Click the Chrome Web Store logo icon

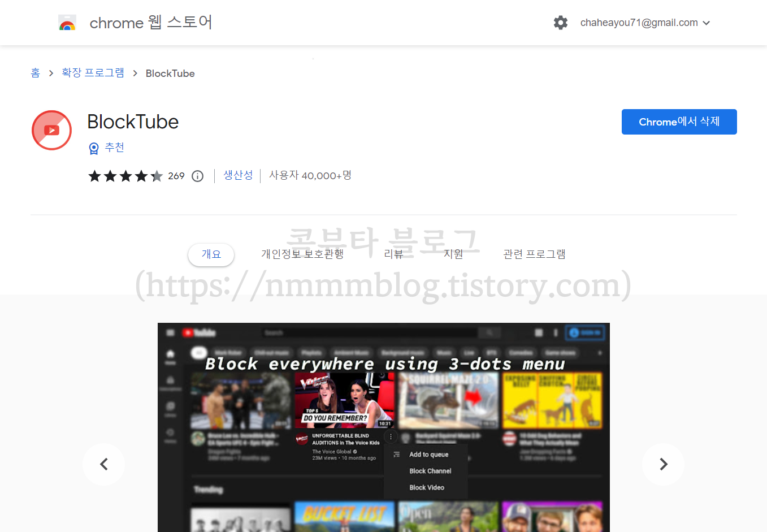tap(67, 23)
